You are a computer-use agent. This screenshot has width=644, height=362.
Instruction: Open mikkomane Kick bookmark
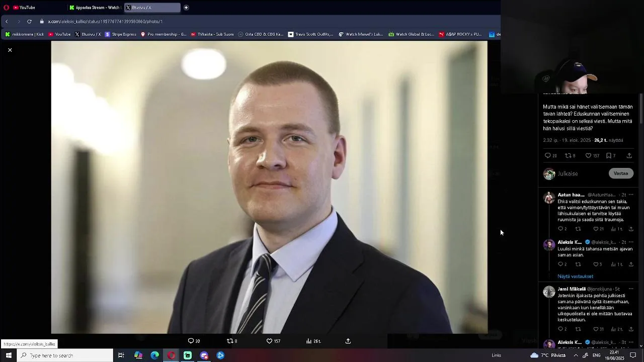coord(24,34)
